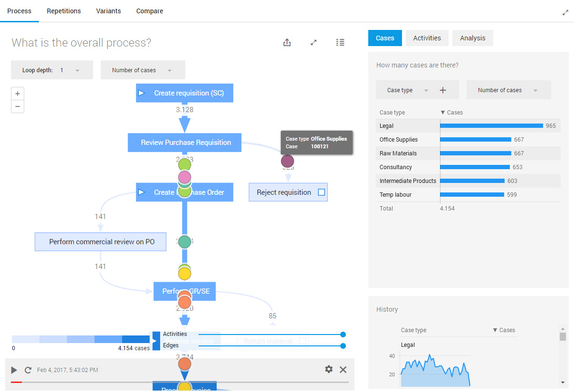The width and height of the screenshot is (574, 392).
Task: Open the Loop depth dropdown
Action: [52, 70]
